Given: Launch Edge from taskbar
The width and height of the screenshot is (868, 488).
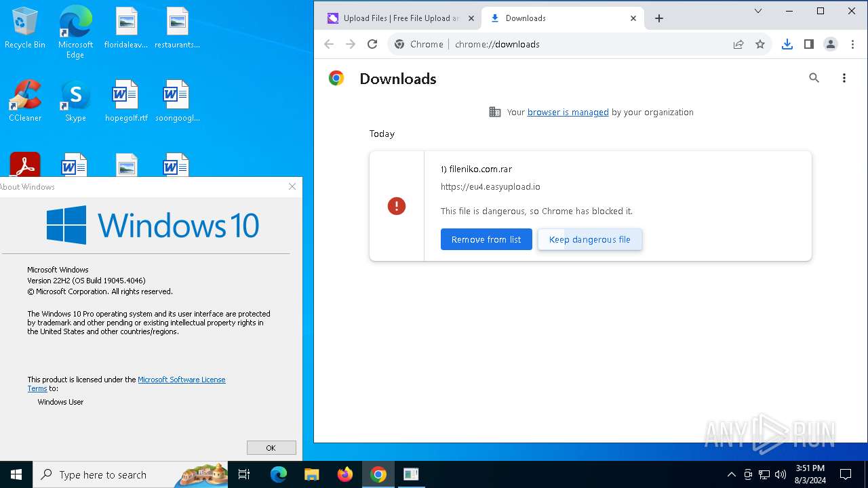Looking at the screenshot, I should (279, 474).
